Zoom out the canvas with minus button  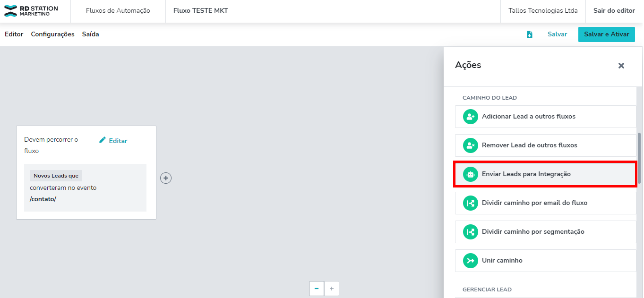point(317,288)
